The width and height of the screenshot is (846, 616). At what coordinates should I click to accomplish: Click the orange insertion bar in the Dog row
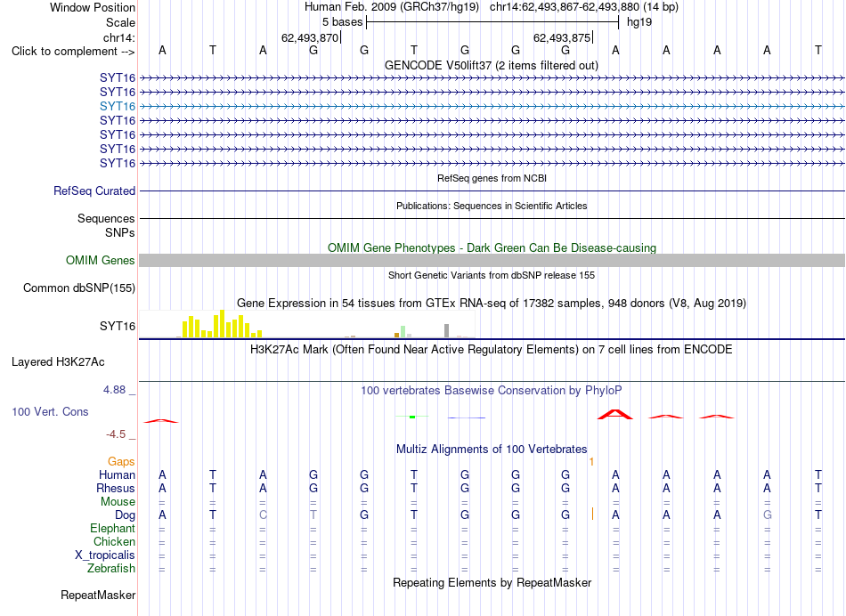click(x=592, y=514)
